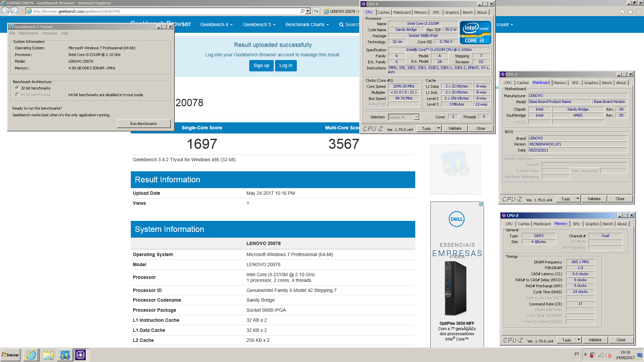The width and height of the screenshot is (644, 362).
Task: Open Tools dropdown arrow in CPU-Z CPU window
Action: (x=438, y=128)
